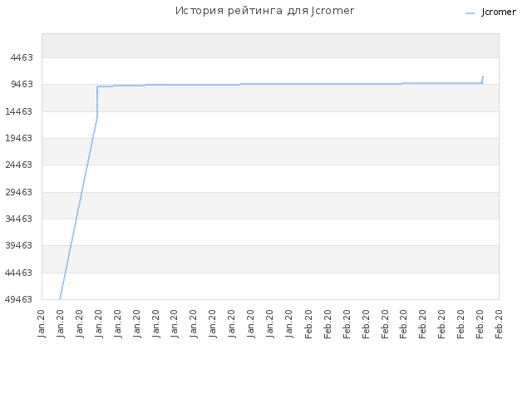
Task: Click the chart title for Jcromer
Action: tap(264, 11)
